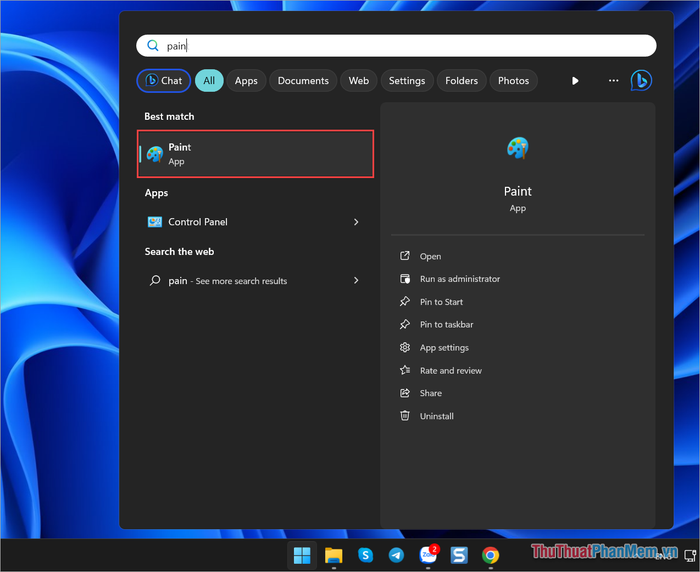Click the Open icon in details pane

pos(404,256)
